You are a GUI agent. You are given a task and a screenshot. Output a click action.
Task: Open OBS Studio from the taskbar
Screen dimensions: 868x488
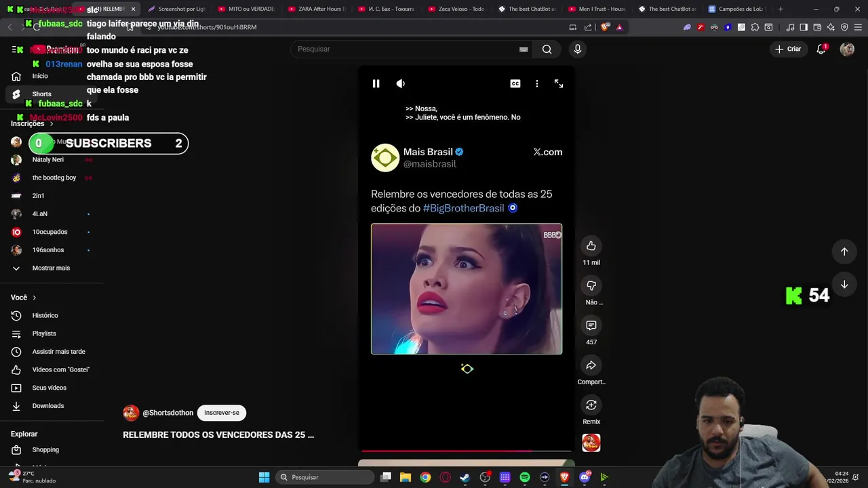(x=485, y=477)
